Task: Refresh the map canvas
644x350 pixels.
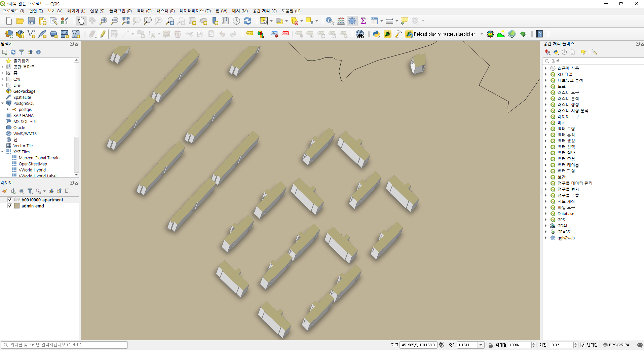Action: [248, 21]
